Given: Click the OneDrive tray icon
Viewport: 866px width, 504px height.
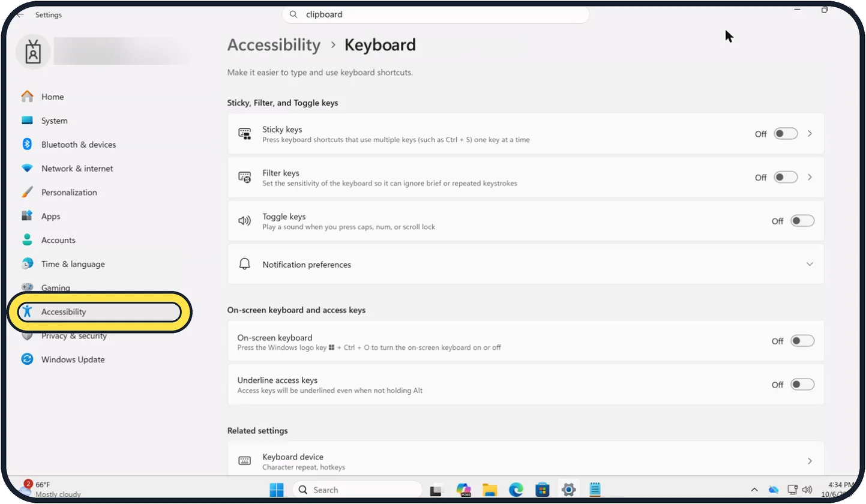Looking at the screenshot, I should 773,490.
